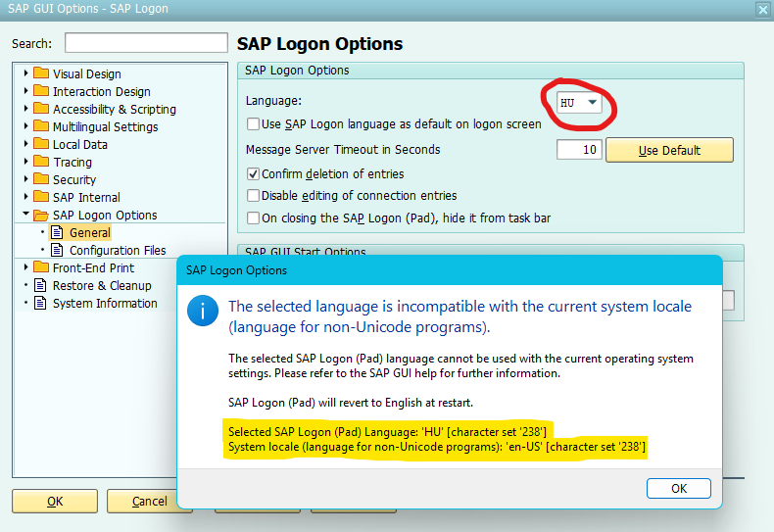This screenshot has width=774, height=532.
Task: Check hide SAP Logon from task bar
Action: tap(253, 218)
